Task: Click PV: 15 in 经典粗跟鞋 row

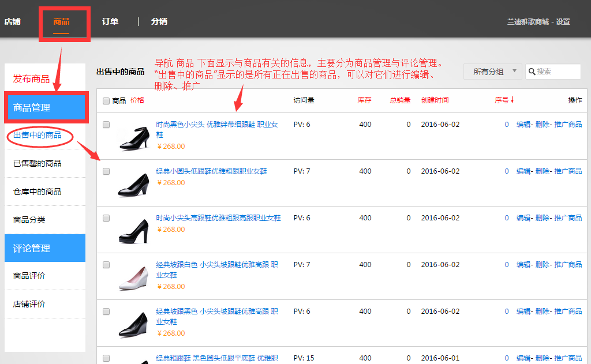Action: click(304, 358)
